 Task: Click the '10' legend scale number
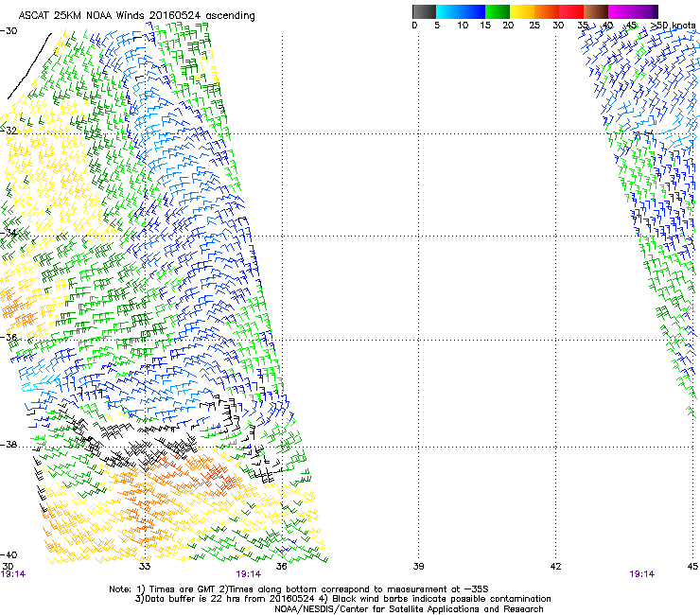coord(463,26)
